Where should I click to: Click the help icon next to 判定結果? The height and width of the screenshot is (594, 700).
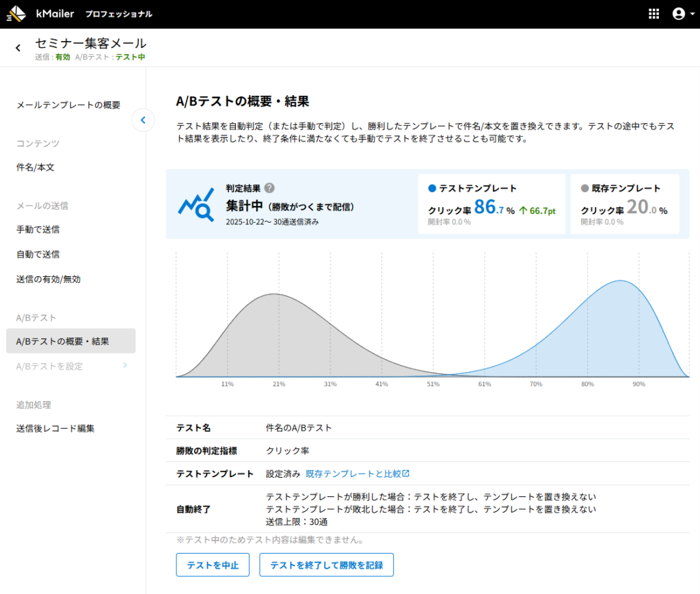click(x=269, y=189)
